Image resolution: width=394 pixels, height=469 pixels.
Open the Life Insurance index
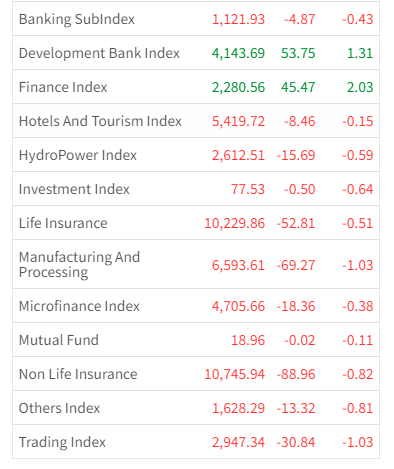tap(196, 223)
